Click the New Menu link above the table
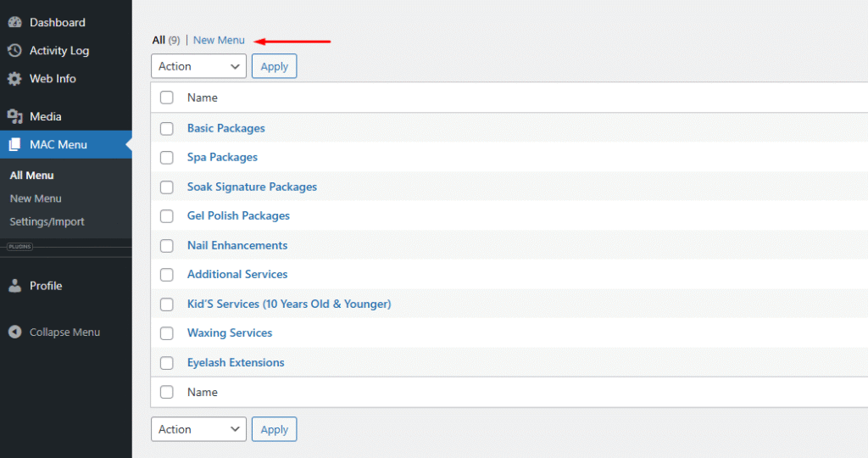 (219, 40)
